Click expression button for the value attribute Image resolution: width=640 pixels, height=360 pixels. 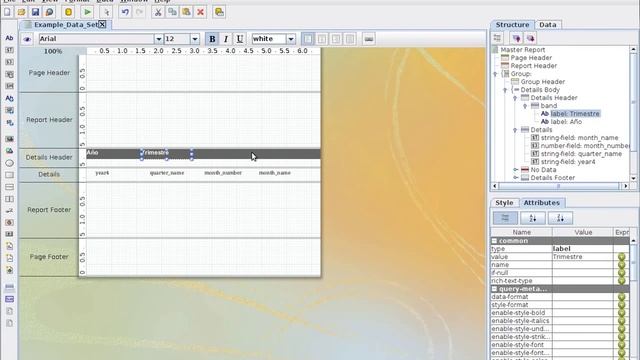[x=621, y=257]
